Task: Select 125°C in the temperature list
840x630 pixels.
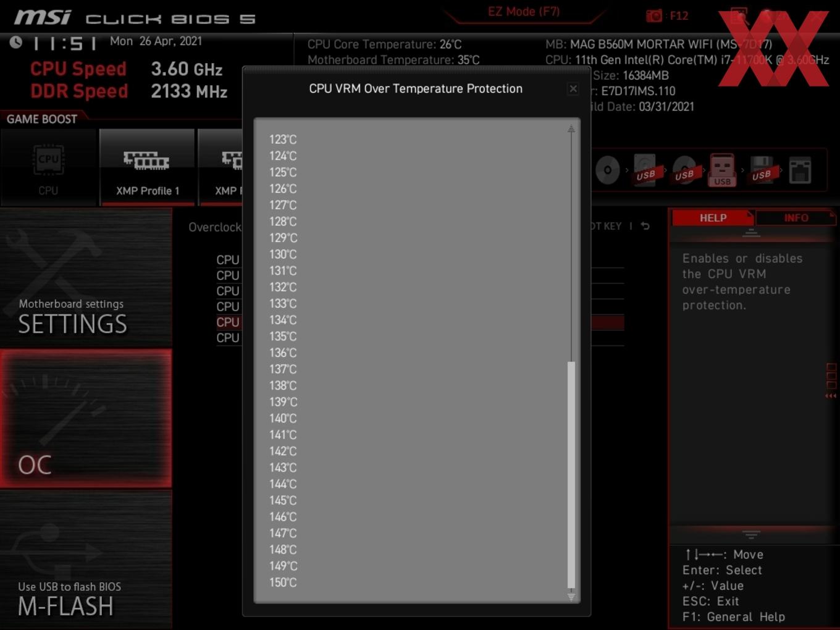Action: pyautogui.click(x=283, y=172)
